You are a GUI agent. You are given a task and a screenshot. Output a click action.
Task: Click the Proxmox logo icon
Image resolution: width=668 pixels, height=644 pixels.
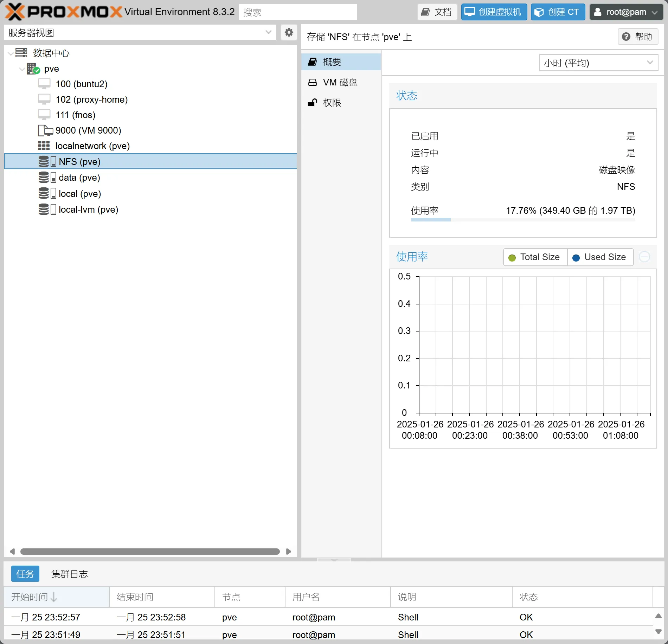[x=15, y=12]
